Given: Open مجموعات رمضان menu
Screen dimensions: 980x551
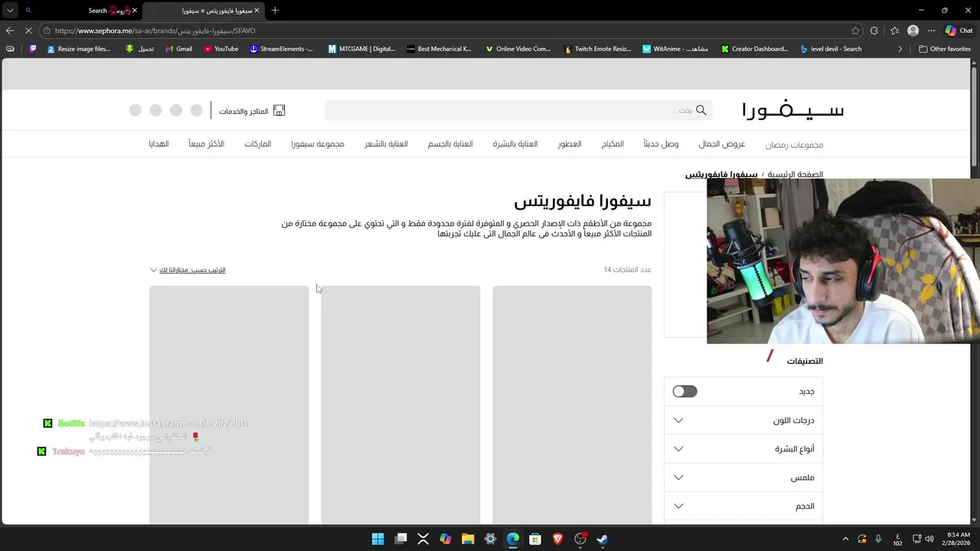Looking at the screenshot, I should (794, 145).
